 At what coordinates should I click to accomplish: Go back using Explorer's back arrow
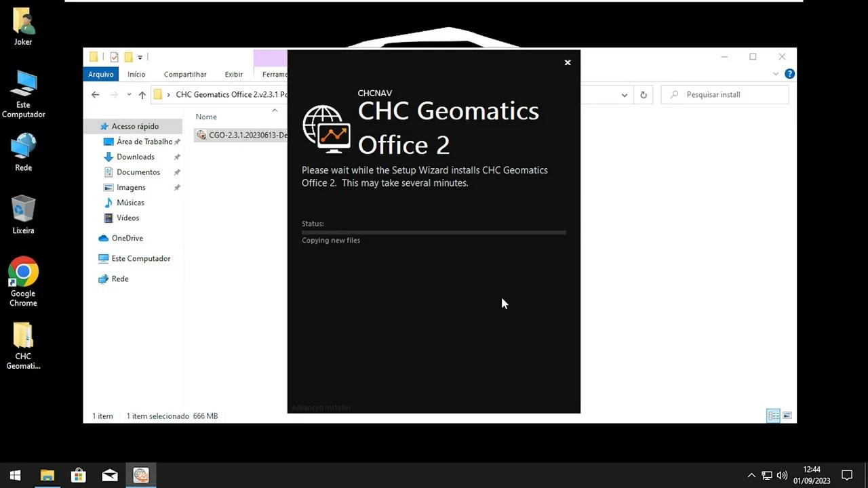[96, 95]
